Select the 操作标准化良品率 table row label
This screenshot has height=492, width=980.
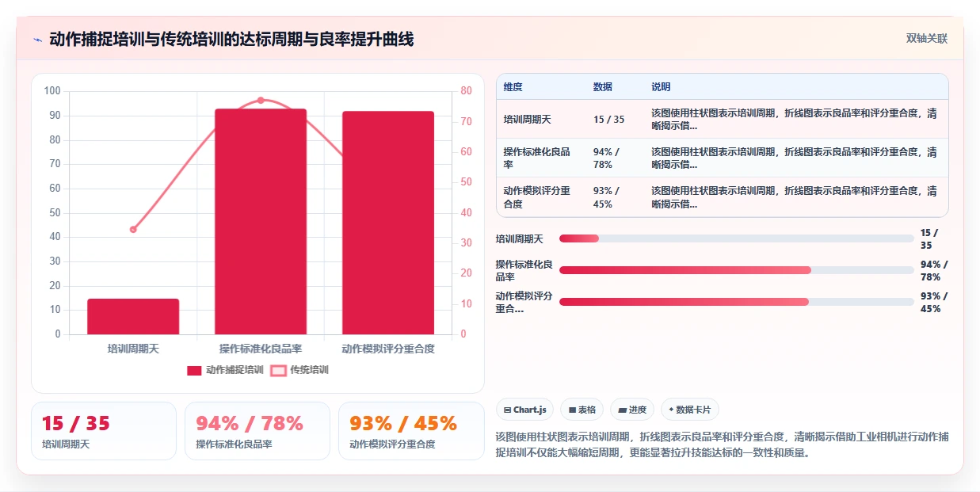537,158
